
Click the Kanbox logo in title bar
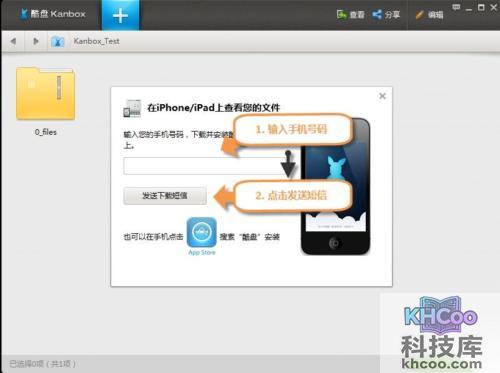tap(53, 14)
